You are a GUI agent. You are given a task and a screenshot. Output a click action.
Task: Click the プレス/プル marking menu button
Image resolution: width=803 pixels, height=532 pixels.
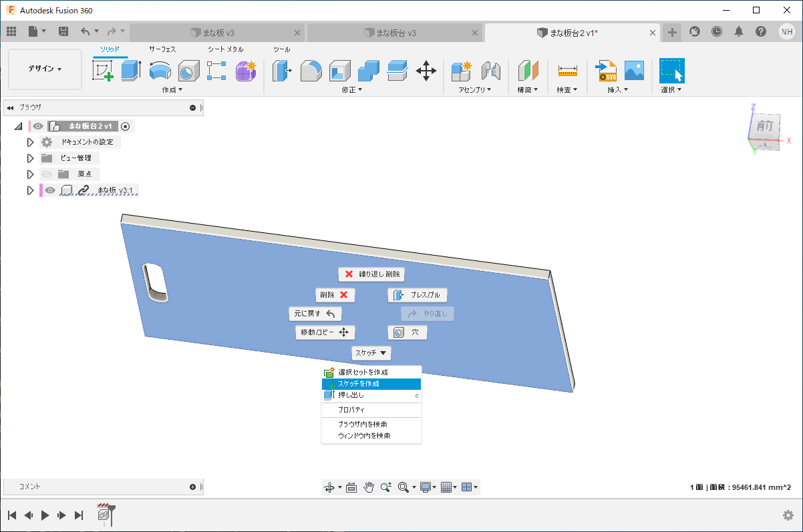pos(418,295)
